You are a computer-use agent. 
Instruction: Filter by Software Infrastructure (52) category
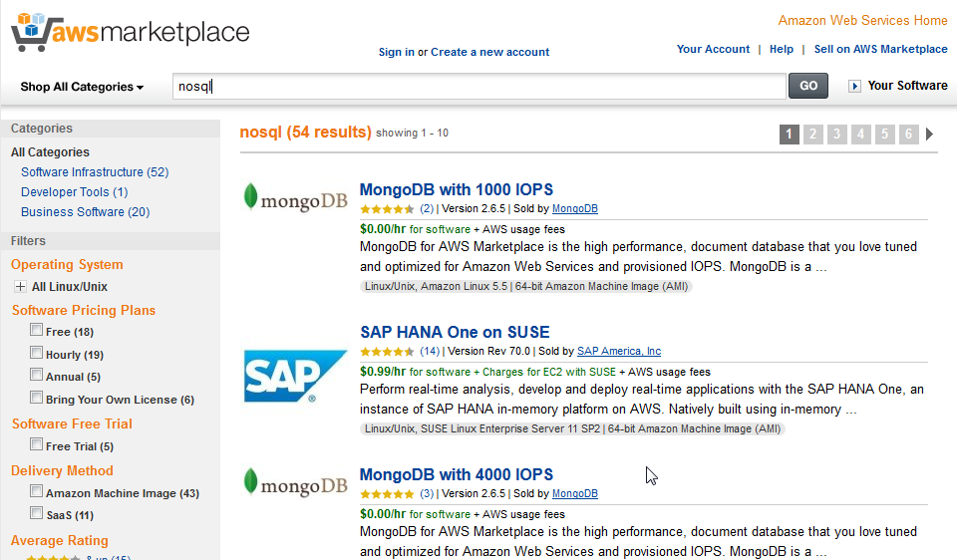(x=95, y=172)
